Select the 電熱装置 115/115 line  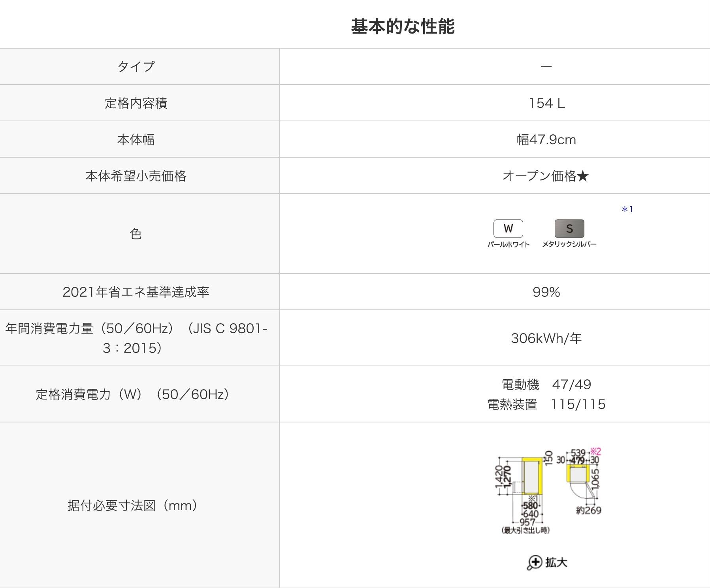(x=546, y=404)
